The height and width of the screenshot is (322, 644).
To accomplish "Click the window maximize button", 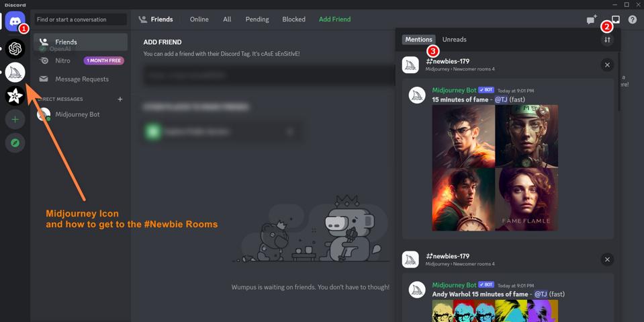I will pyautogui.click(x=627, y=5).
